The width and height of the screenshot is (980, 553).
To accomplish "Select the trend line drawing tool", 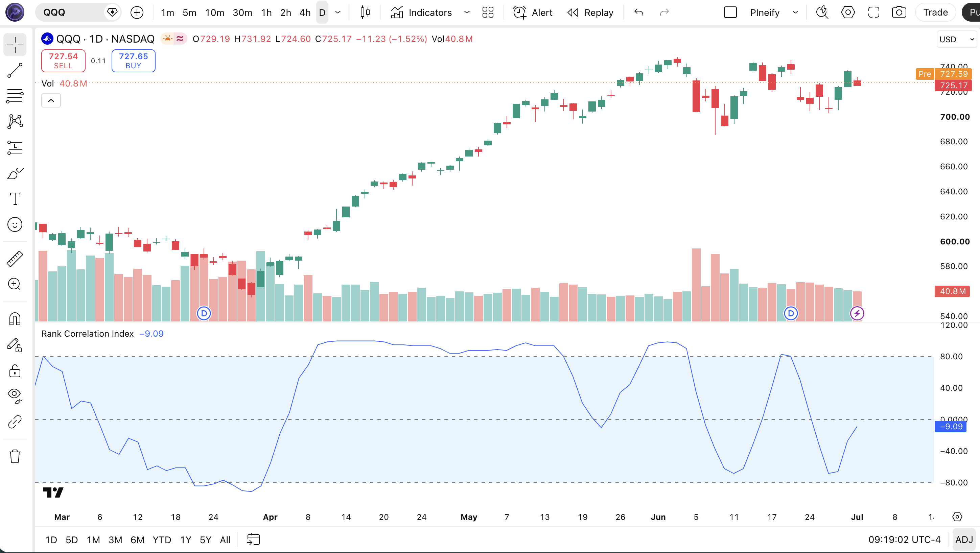I will coord(15,70).
